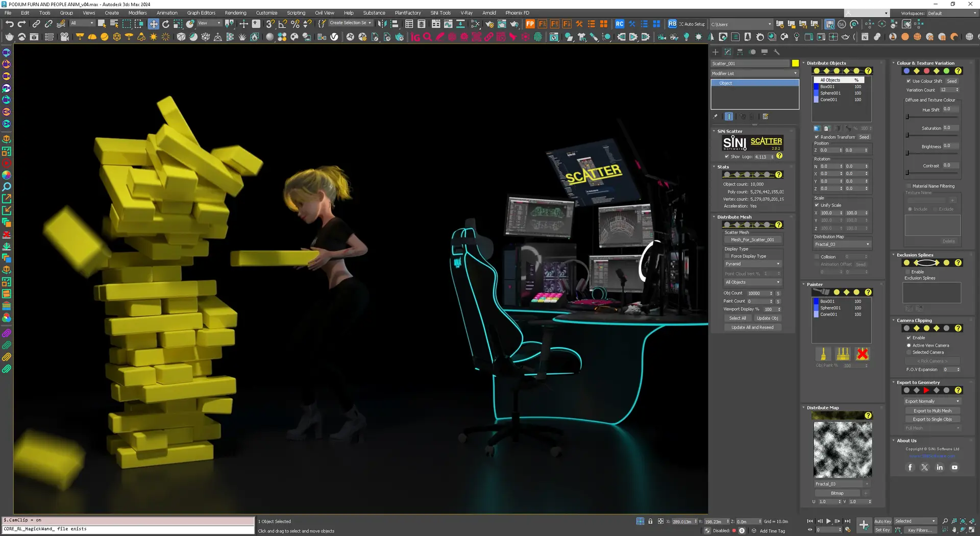Toggle the Show Logo checkbox
Image resolution: width=980 pixels, height=536 pixels.
tap(727, 157)
